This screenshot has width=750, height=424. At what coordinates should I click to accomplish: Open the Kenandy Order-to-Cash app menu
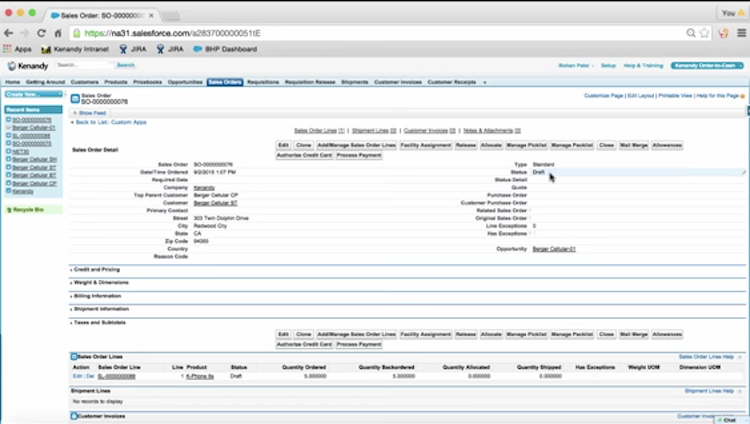707,66
